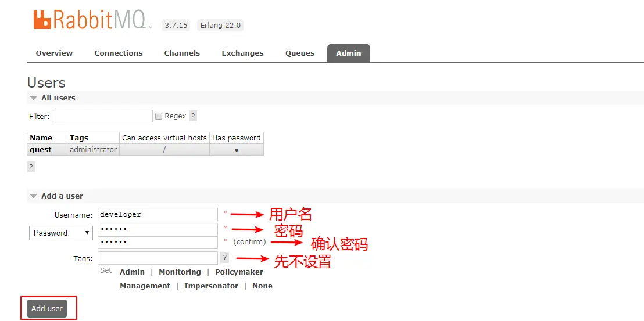Click the administrator tag cell

(93, 150)
